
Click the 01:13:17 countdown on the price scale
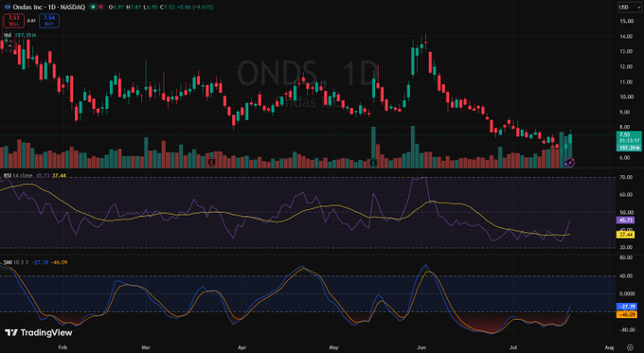(x=629, y=141)
